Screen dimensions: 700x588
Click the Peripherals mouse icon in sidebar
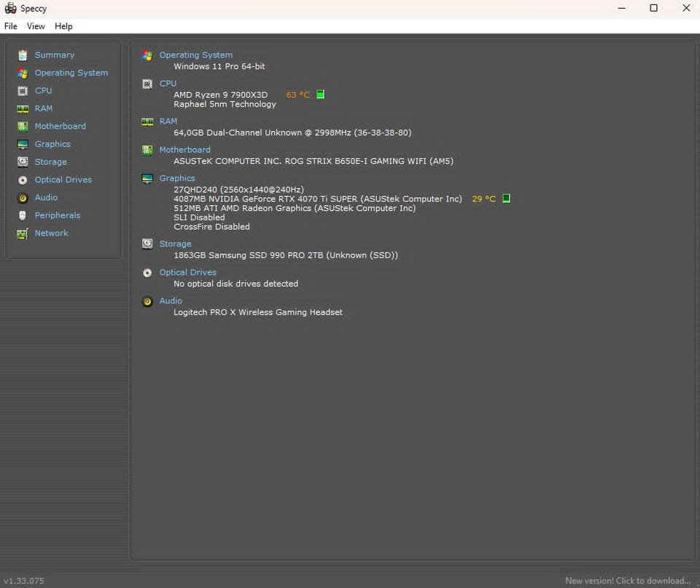(23, 216)
